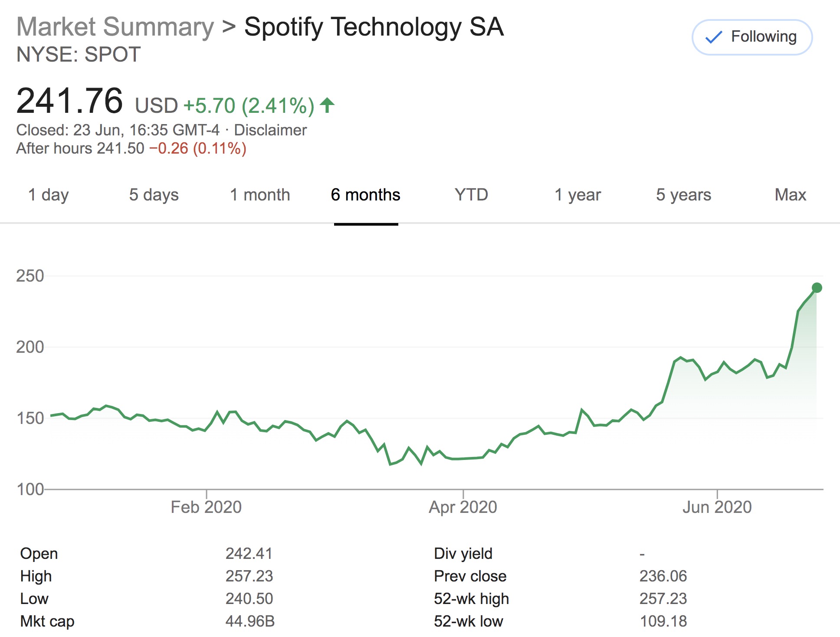Viewport: 840px width, 637px height.
Task: Show the 1 year chart range
Action: point(577,195)
